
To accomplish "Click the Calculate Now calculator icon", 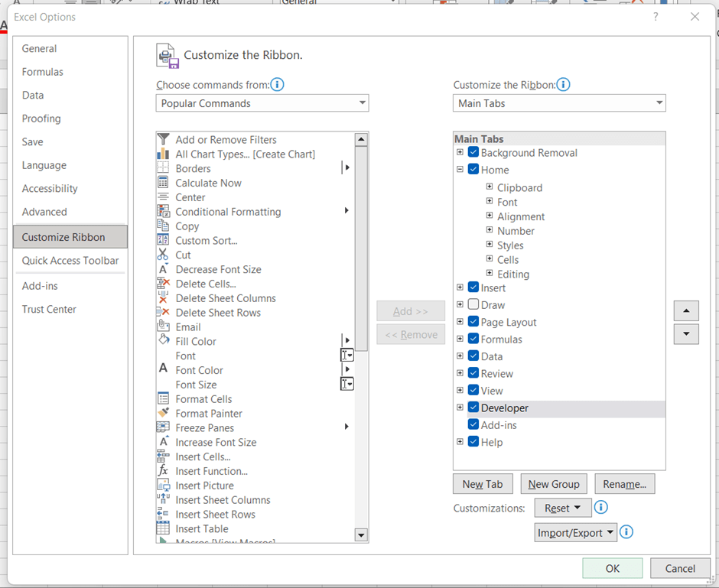I will pos(163,183).
